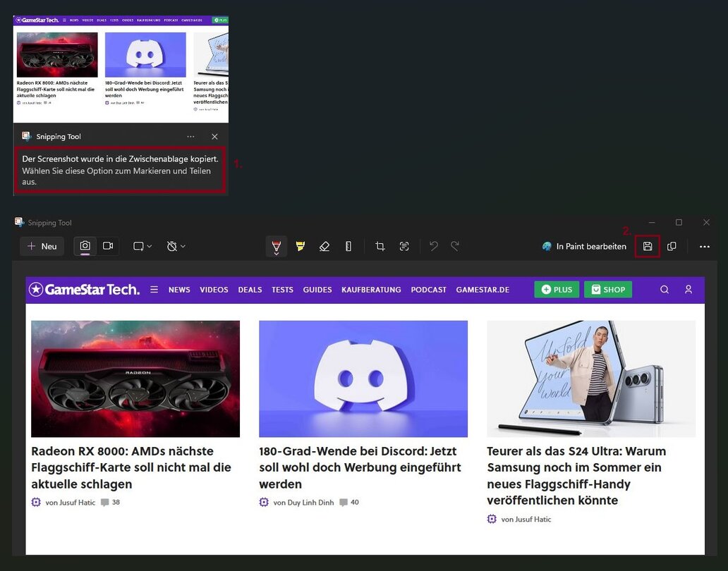The height and width of the screenshot is (571, 728).
Task: Open the Samsung foldable phone article image
Action: pos(591,379)
